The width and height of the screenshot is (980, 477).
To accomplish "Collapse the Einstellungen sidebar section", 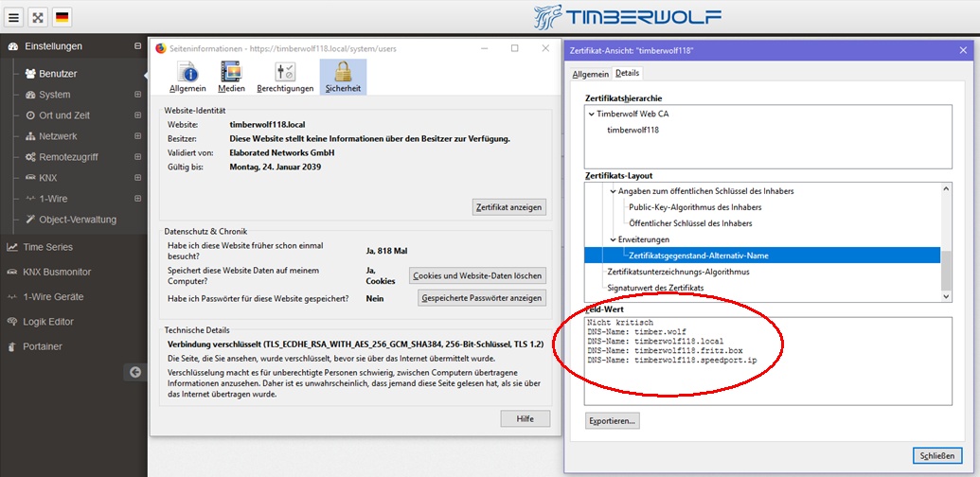I will [x=137, y=46].
